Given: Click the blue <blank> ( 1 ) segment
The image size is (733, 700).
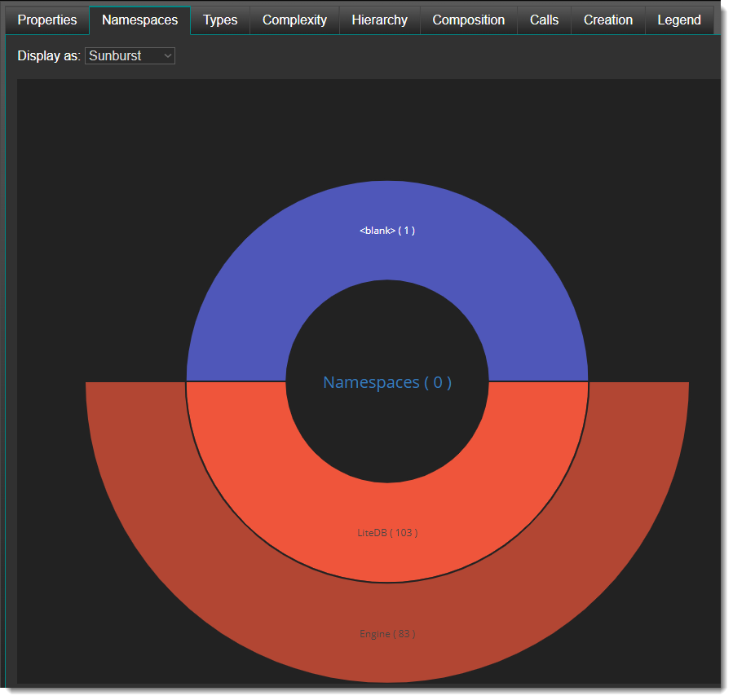Looking at the screenshot, I should coord(387,231).
